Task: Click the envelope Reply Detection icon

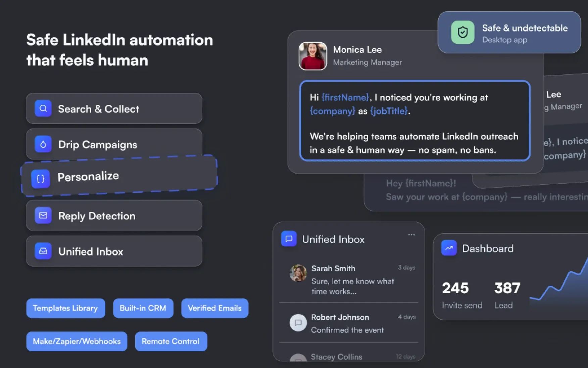Action: pyautogui.click(x=43, y=216)
